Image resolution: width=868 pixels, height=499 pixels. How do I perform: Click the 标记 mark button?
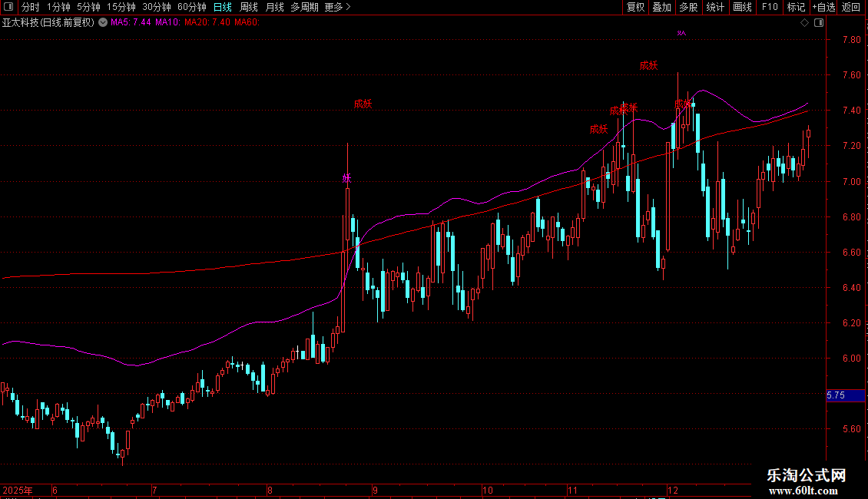(796, 7)
